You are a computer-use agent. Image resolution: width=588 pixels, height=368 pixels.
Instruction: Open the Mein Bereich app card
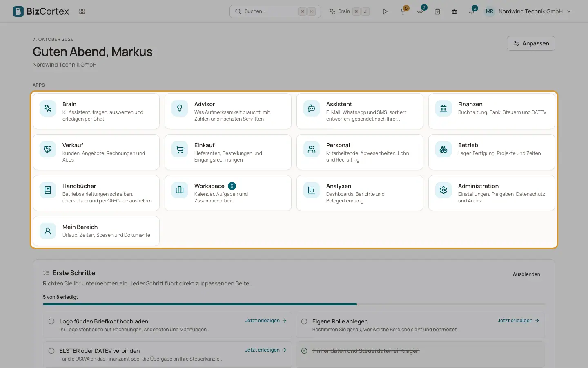96,231
